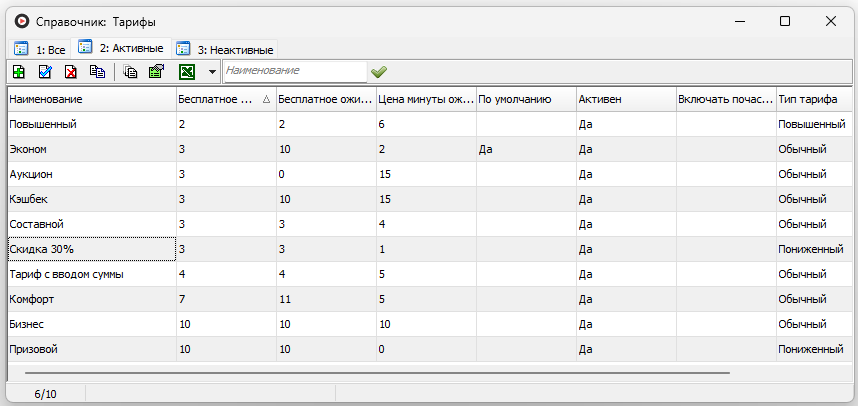858x406 pixels.
Task: Click the group edit properties icon
Action: [x=156, y=72]
